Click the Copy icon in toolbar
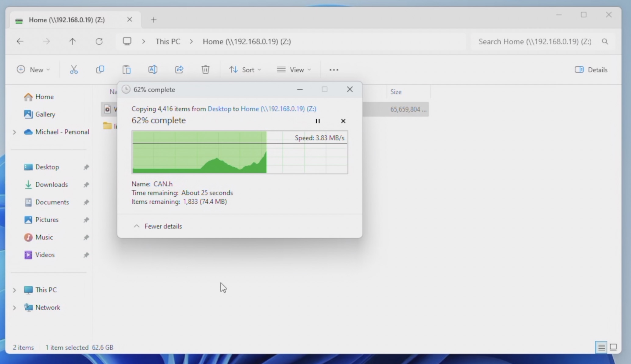This screenshot has height=364, width=631. point(100,70)
